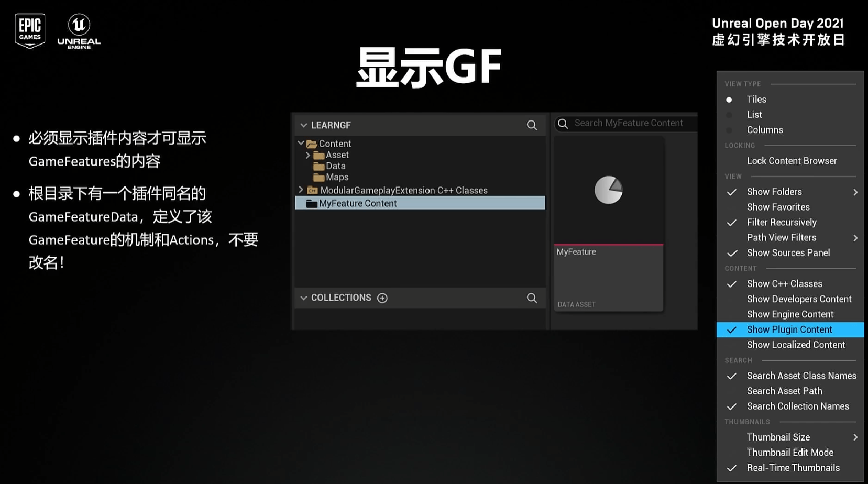Switch view type to List
The height and width of the screenshot is (484, 868).
(754, 114)
